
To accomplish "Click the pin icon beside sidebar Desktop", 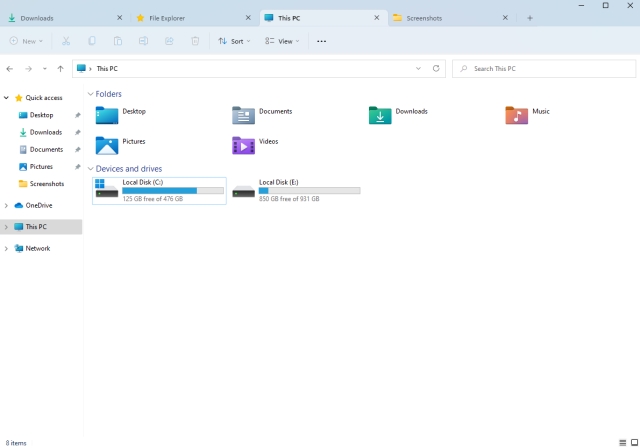I will (x=78, y=115).
